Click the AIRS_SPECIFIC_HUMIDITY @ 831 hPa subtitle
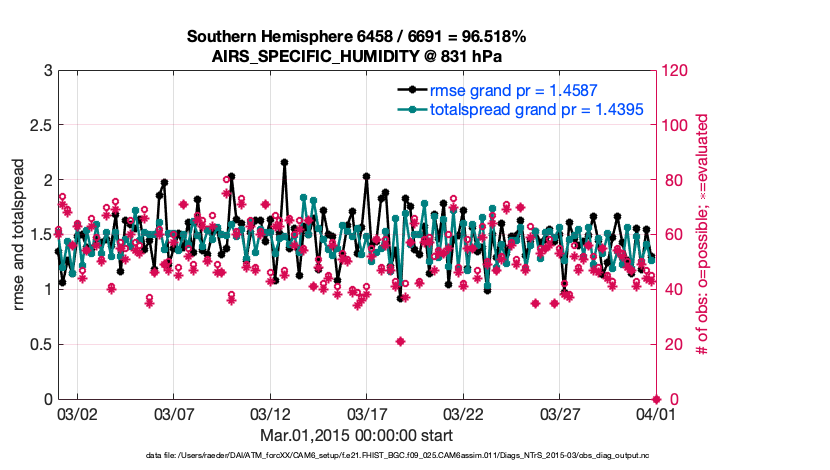The image size is (830, 470). (x=357, y=56)
